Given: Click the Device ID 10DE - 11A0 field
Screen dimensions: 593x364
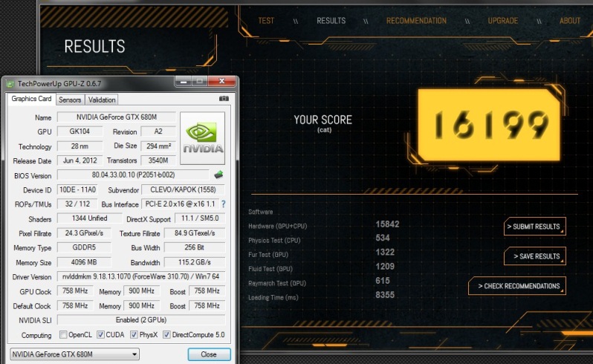Looking at the screenshot, I should point(77,189).
